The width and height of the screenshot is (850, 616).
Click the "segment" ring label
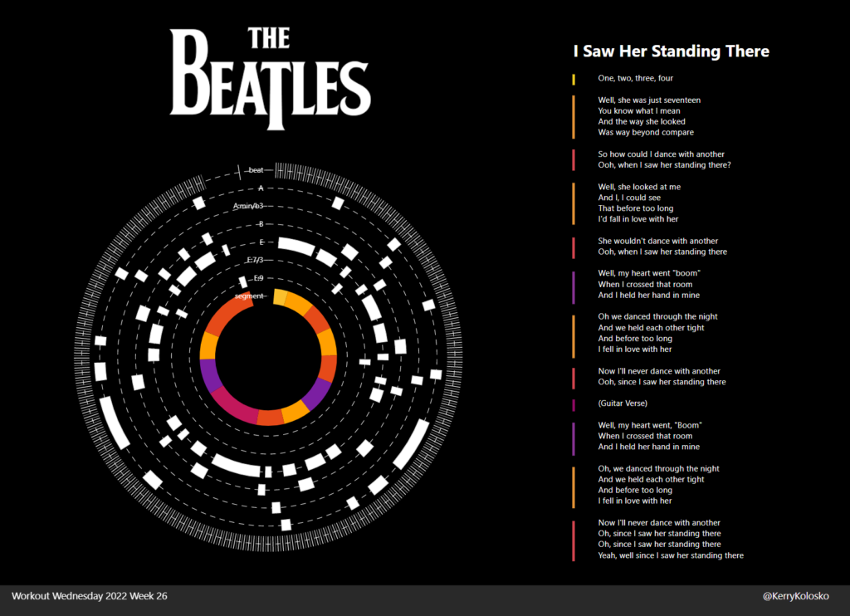pyautogui.click(x=249, y=296)
